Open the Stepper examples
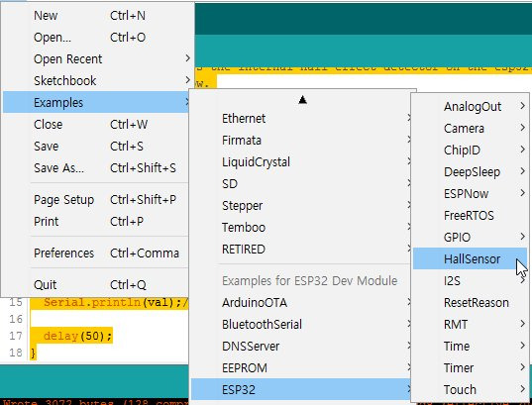This screenshot has width=532, height=405. pos(301,206)
